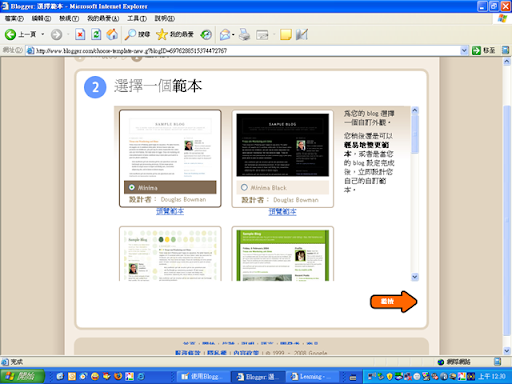
Task: Expand the Mail icon dropdown arrow
Action: [233, 34]
